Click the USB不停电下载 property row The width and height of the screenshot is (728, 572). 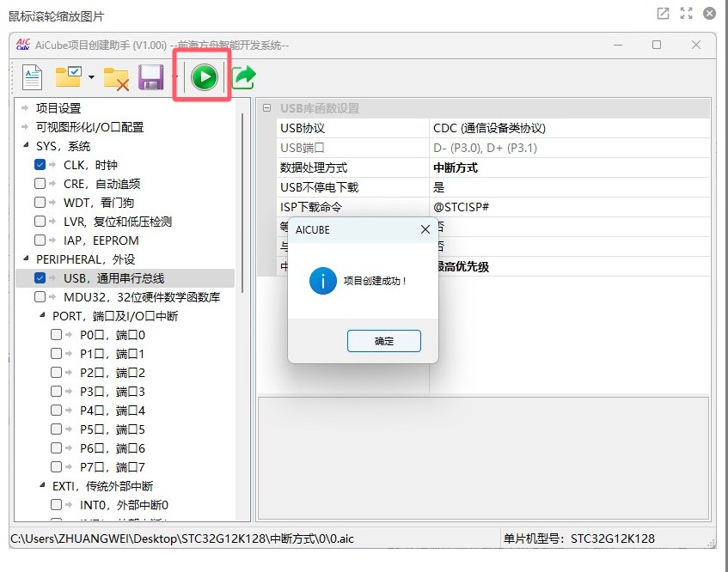pos(492,187)
